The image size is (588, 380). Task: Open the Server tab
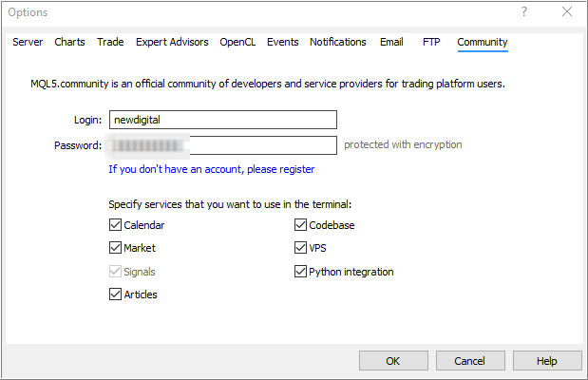tap(28, 42)
